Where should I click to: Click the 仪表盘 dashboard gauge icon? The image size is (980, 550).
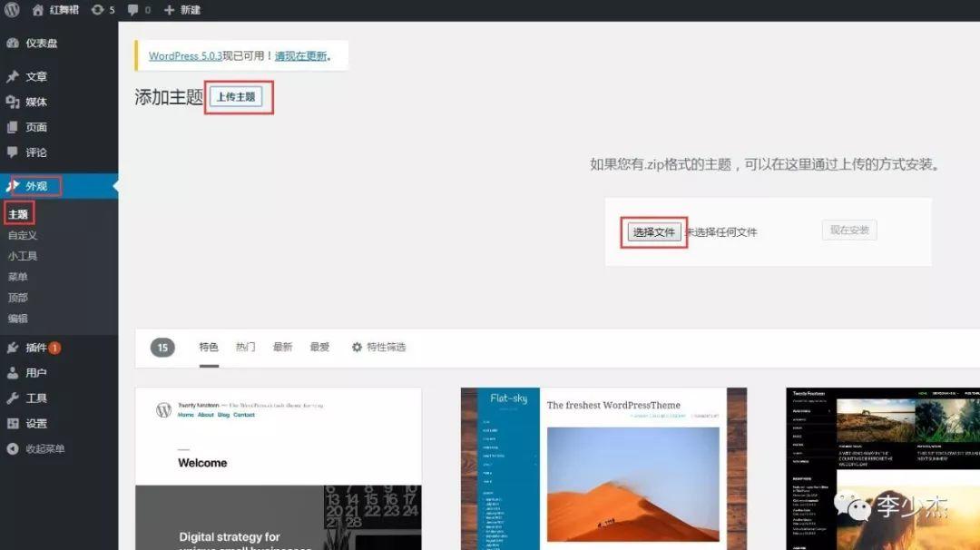coord(13,44)
